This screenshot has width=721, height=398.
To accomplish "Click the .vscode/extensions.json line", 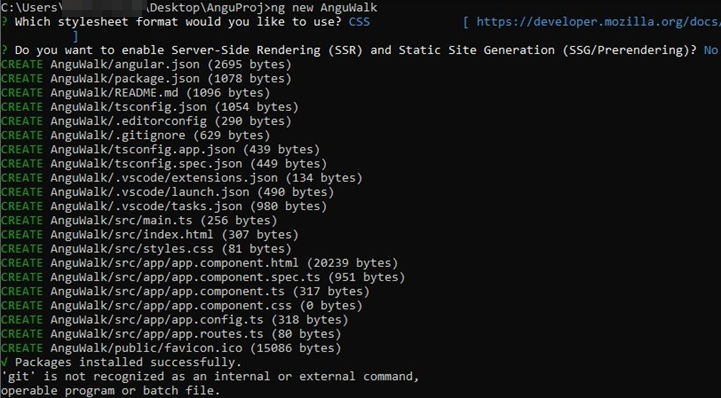I will point(182,178).
